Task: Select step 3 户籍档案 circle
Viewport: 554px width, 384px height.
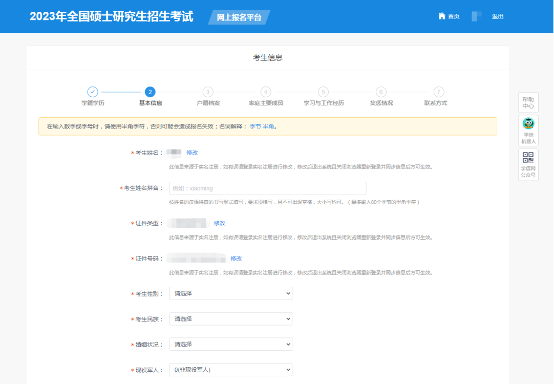Action: coord(208,92)
